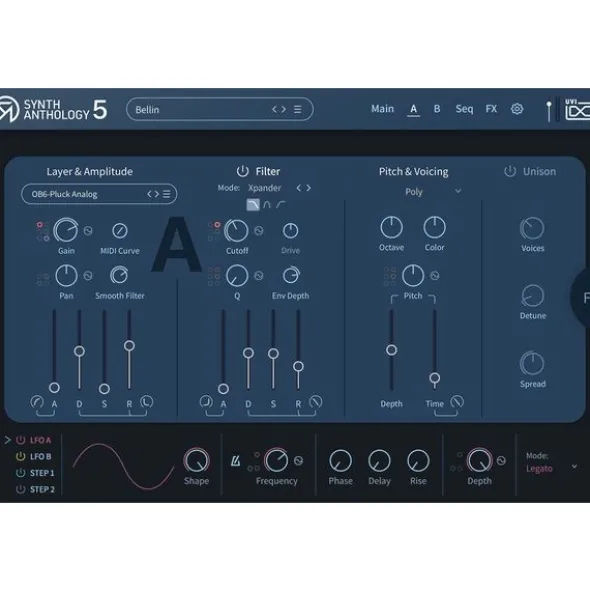The image size is (590, 591).
Task: Click amplitude release curve knob beside R
Action: click(147, 402)
